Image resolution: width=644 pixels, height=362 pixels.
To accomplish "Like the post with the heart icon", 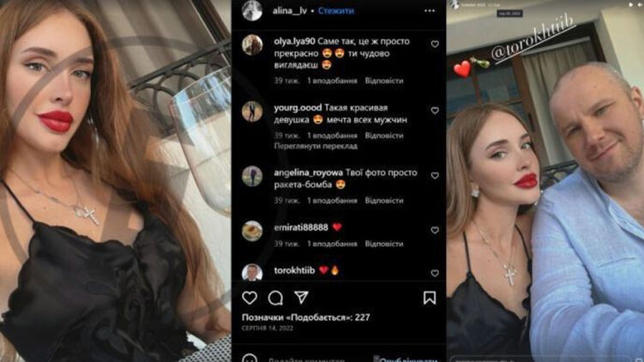I will [x=250, y=298].
